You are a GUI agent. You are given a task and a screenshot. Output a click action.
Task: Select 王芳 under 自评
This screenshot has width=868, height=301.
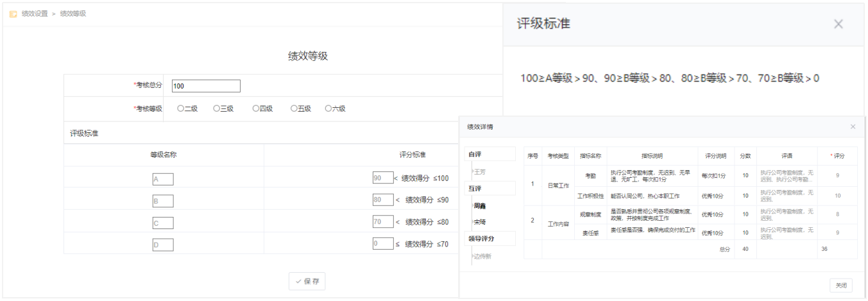click(x=479, y=172)
